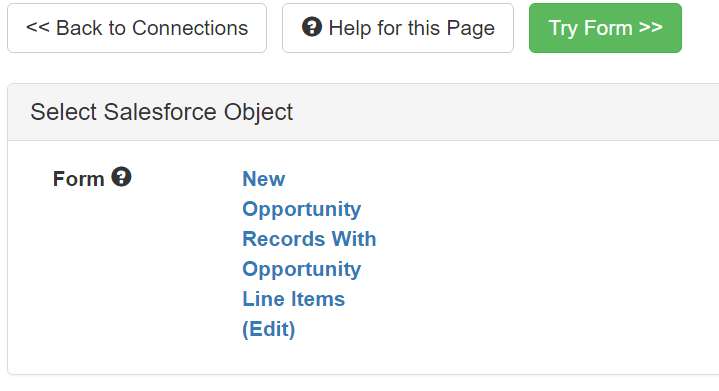This screenshot has height=391, width=719.
Task: Go back using Back to Connections button
Action: pos(137,28)
